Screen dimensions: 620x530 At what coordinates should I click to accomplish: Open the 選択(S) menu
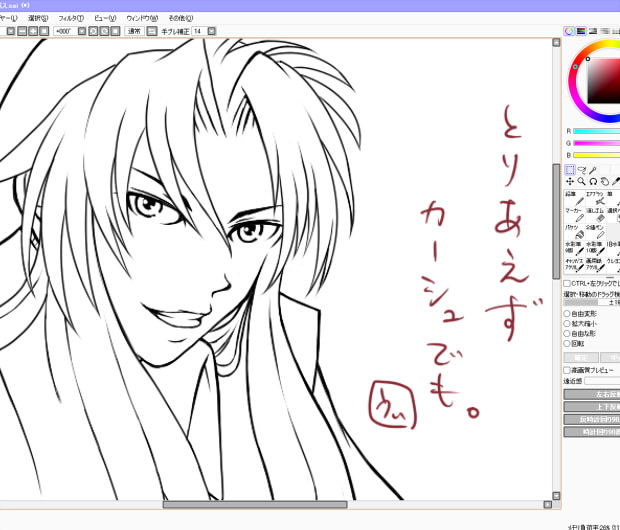pyautogui.click(x=38, y=18)
